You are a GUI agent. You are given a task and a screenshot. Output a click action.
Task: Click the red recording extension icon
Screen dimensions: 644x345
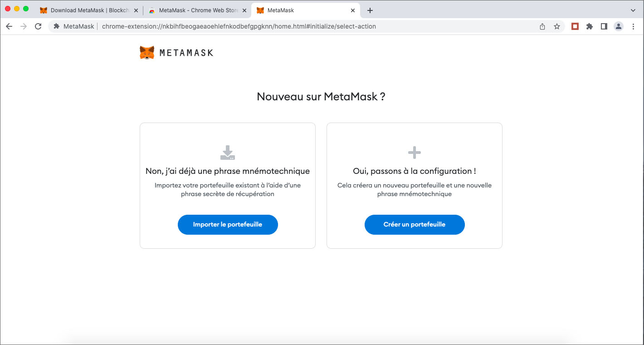575,26
